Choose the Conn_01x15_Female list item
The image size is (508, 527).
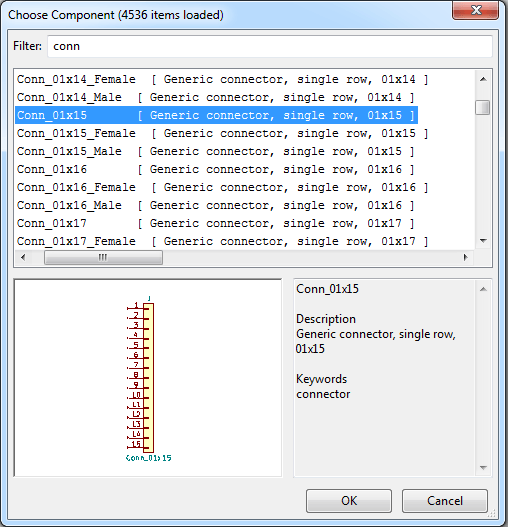222,133
